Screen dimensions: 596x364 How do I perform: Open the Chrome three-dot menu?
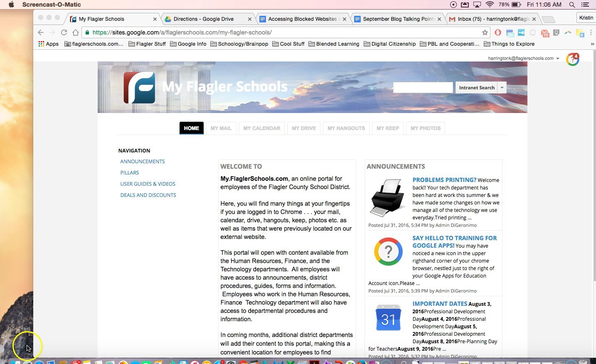(x=591, y=32)
